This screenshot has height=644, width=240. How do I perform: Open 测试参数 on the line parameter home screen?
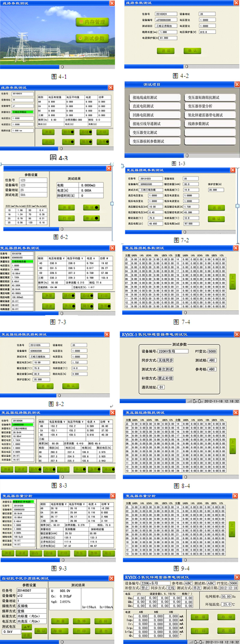click(92, 38)
